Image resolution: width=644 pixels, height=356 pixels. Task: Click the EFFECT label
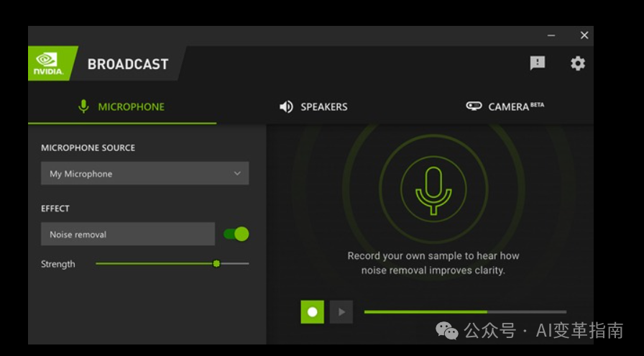(x=55, y=209)
